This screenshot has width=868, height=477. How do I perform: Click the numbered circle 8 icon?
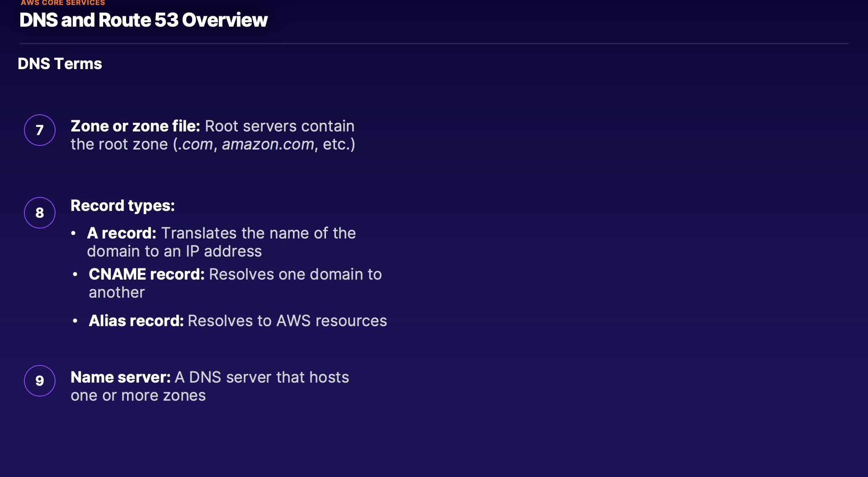(40, 213)
